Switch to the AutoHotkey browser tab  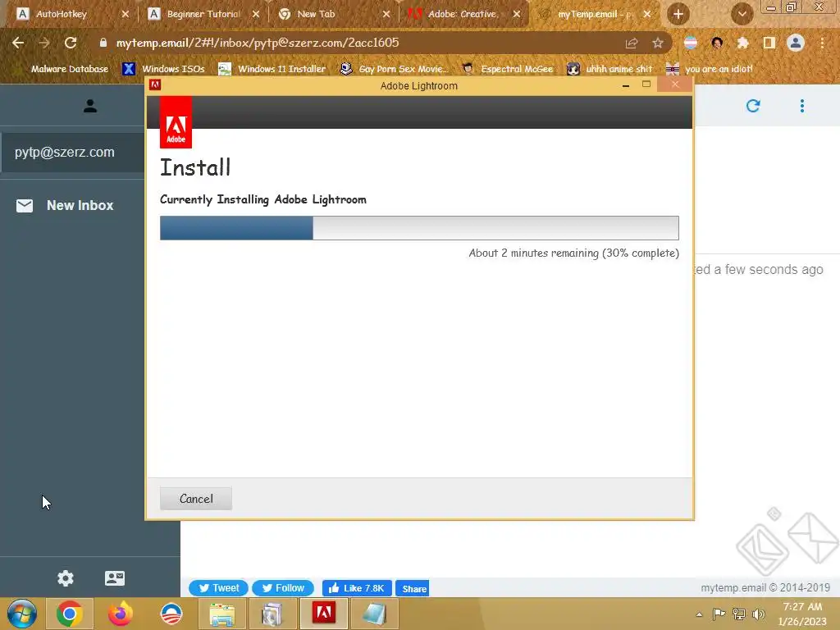click(61, 14)
